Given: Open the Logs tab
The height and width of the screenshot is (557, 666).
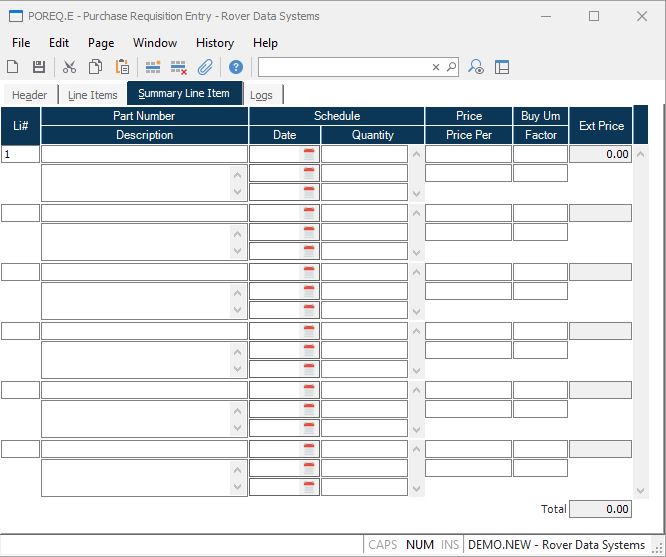Looking at the screenshot, I should [x=261, y=95].
